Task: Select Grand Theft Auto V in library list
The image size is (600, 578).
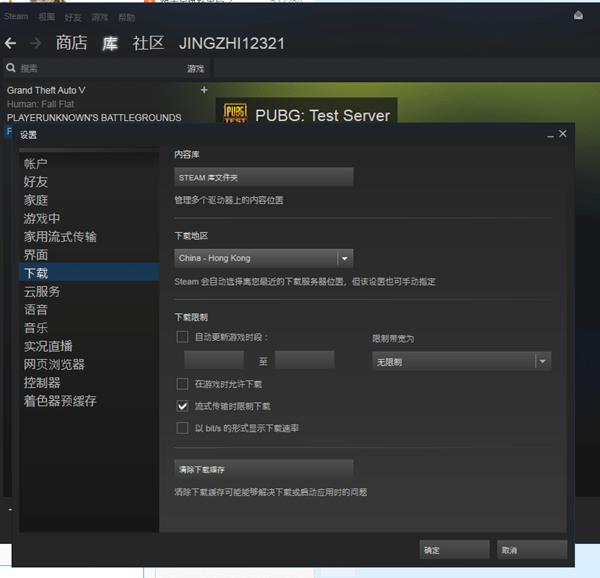Action: pyautogui.click(x=46, y=90)
